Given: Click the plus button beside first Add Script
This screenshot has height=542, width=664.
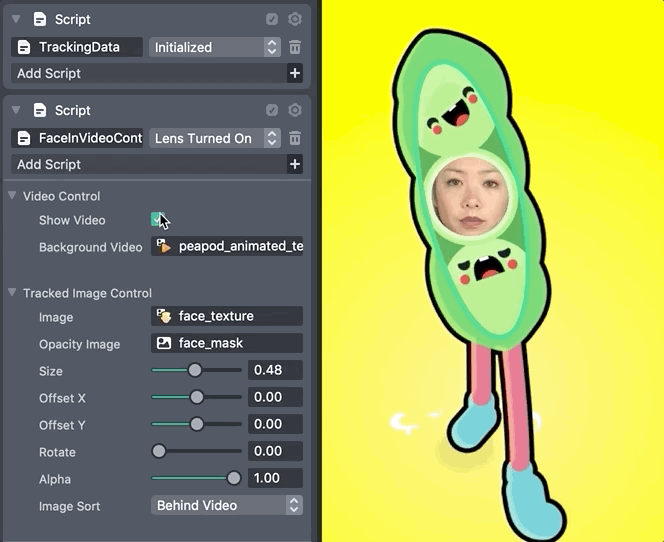Looking at the screenshot, I should pos(295,73).
